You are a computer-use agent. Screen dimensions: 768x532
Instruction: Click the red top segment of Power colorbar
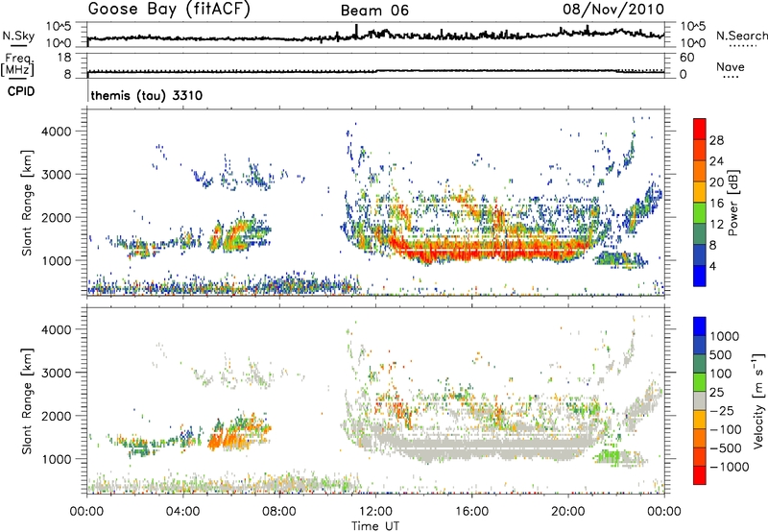click(700, 129)
